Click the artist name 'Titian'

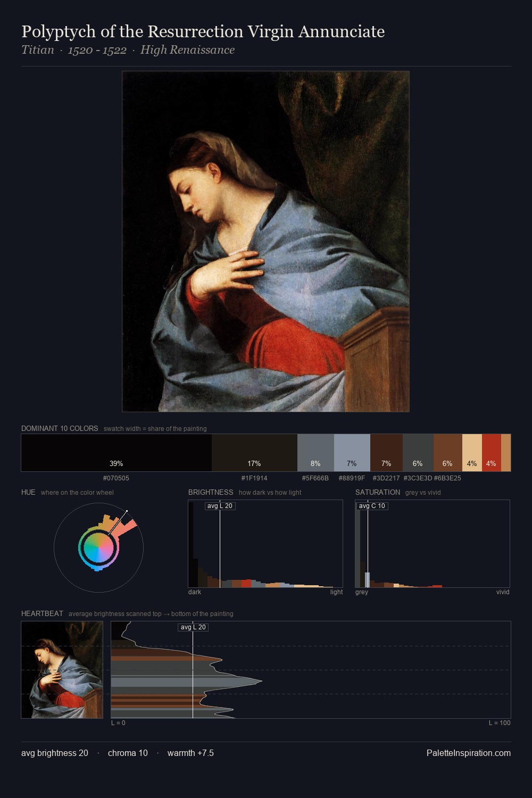[x=38, y=50]
